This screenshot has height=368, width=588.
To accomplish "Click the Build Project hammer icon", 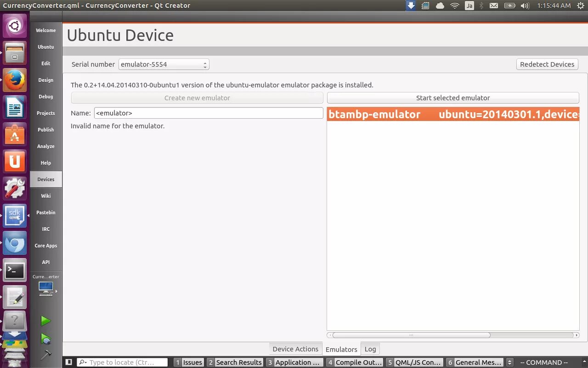I will (45, 355).
